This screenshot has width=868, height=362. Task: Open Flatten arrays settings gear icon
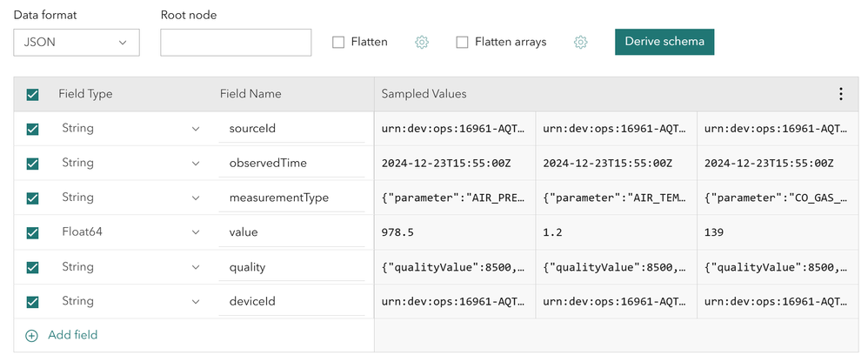tap(581, 42)
